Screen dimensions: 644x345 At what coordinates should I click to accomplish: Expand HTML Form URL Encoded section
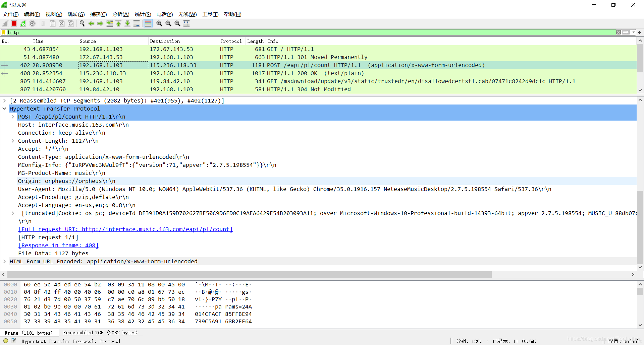4,261
